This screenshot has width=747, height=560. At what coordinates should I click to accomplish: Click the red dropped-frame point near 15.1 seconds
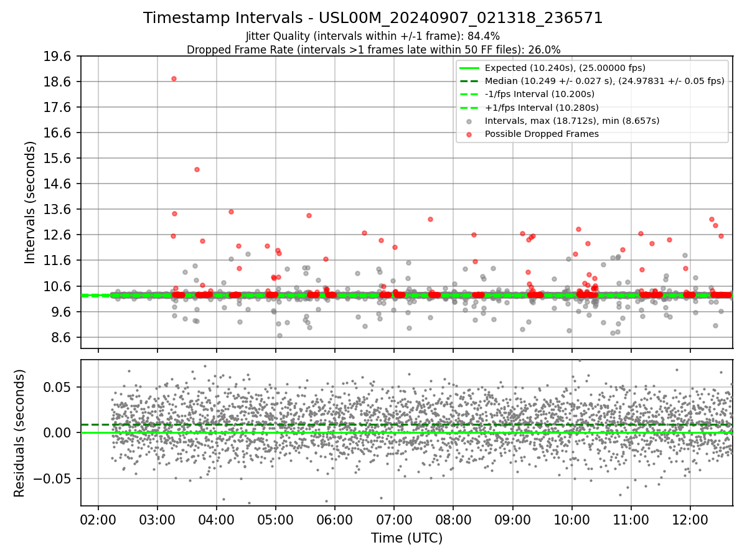[197, 169]
